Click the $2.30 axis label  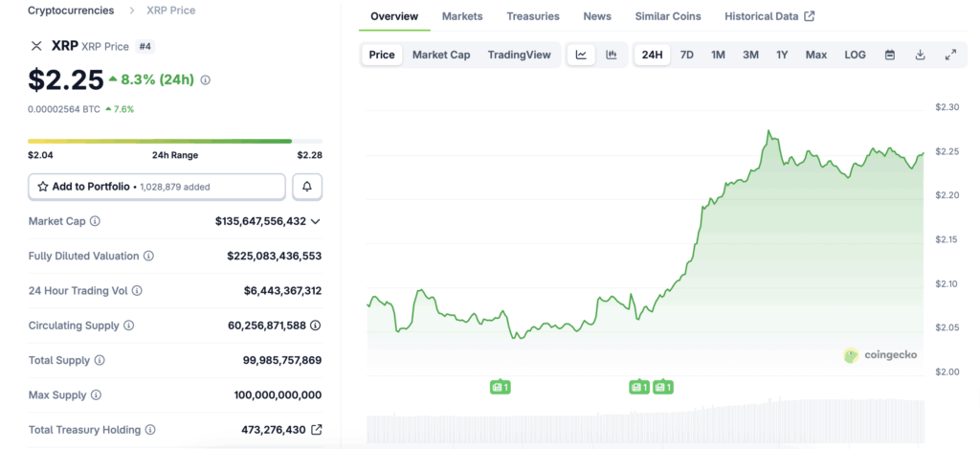947,107
